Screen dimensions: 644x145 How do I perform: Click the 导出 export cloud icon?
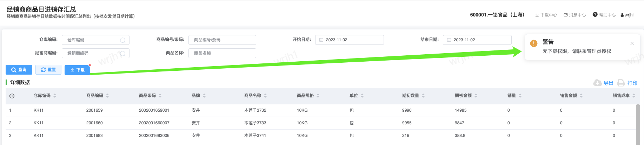[597, 83]
